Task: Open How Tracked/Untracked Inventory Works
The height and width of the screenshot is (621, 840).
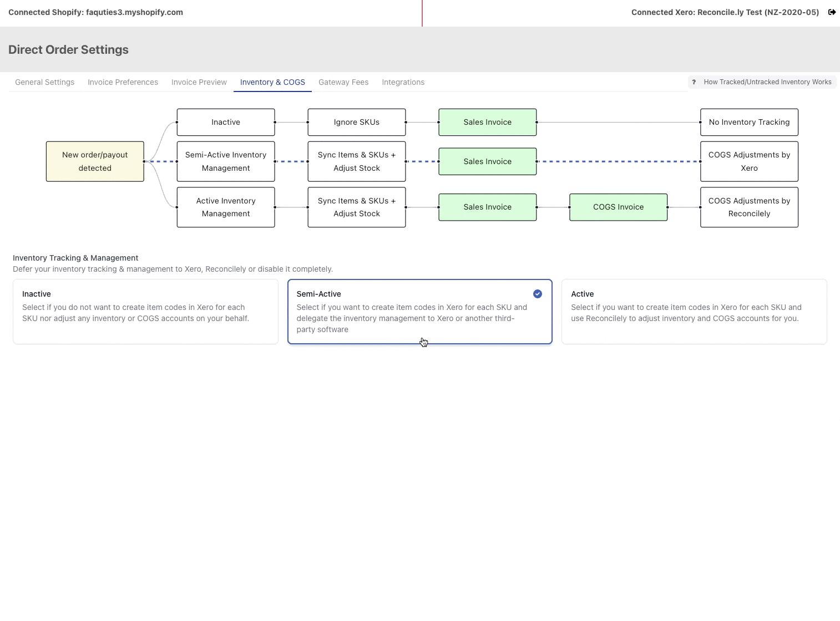Action: click(x=767, y=82)
